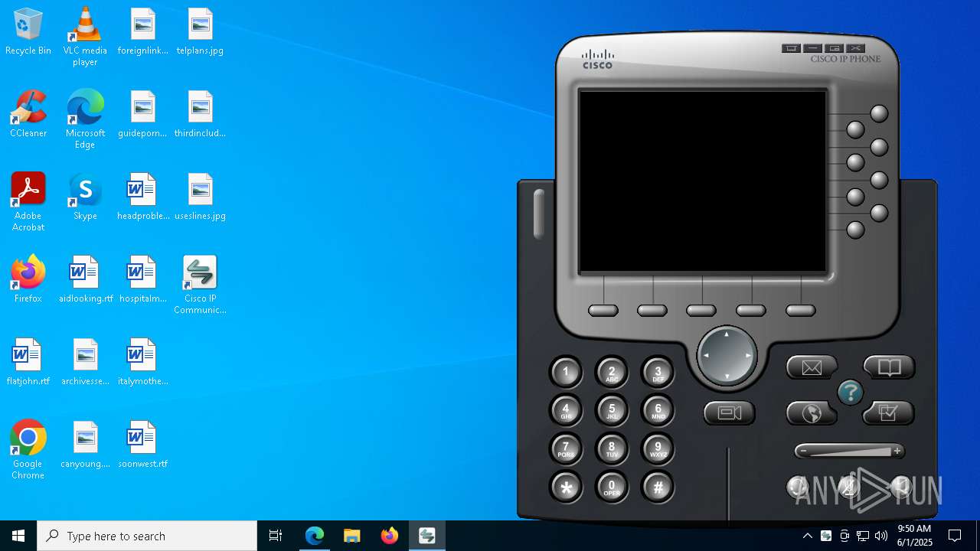Image resolution: width=980 pixels, height=551 pixels.
Task: Toggle the speakerphone button on phone
Action: tap(900, 485)
